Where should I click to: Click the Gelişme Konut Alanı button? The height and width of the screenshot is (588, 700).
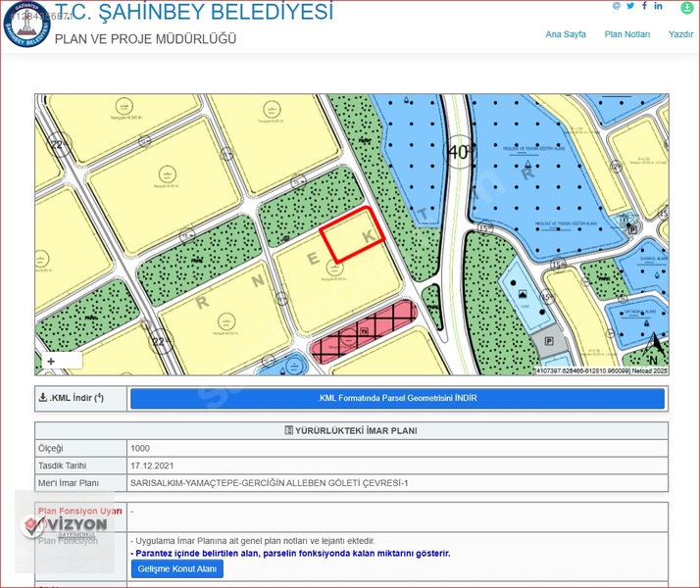177,568
